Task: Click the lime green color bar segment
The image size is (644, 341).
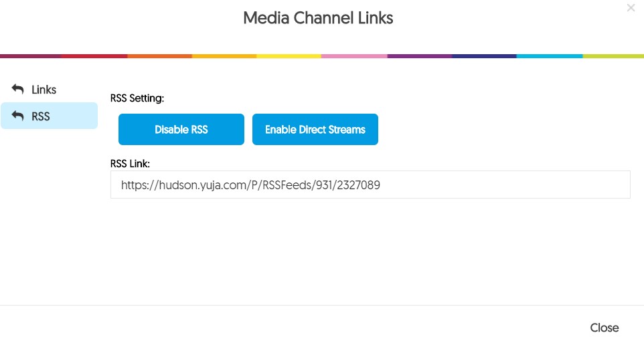Action: point(613,55)
